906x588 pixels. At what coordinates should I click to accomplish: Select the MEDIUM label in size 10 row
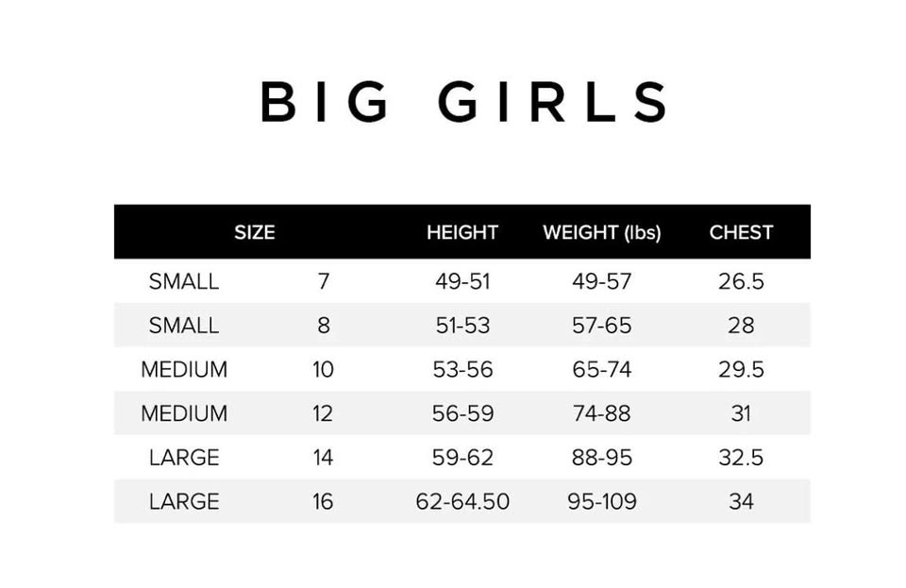pos(183,370)
